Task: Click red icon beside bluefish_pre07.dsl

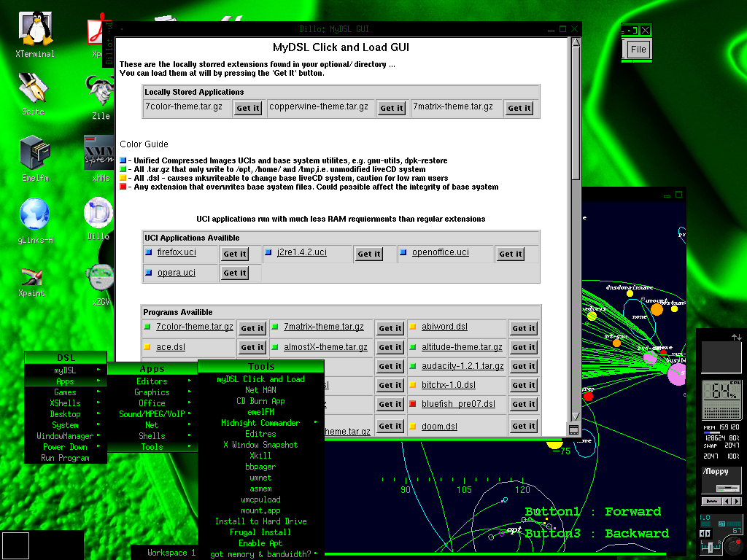Action: 413,404
